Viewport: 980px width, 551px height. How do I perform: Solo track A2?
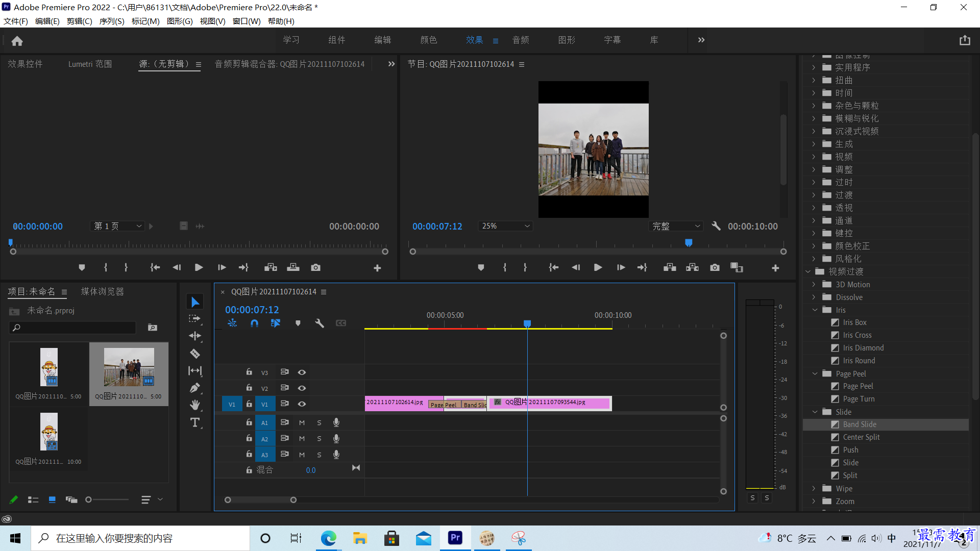pos(319,439)
